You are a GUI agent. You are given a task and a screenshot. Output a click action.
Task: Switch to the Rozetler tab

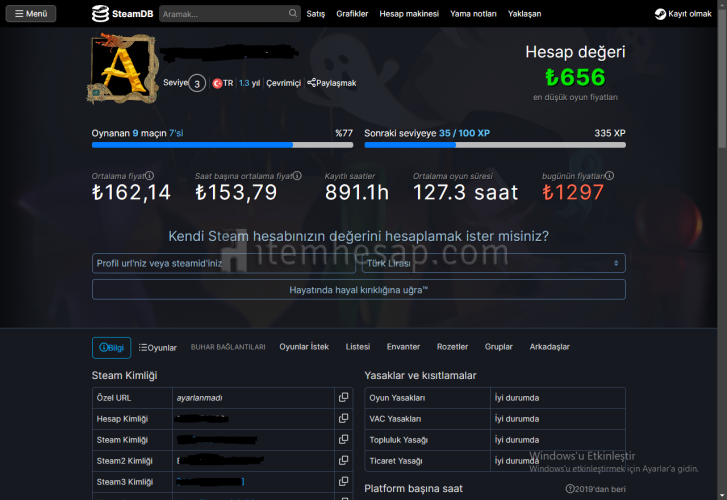point(452,347)
